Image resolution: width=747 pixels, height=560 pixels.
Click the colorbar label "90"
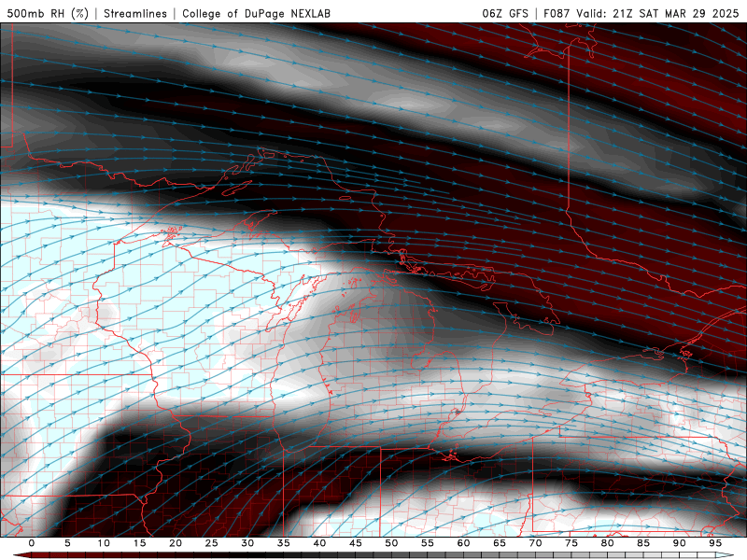point(679,543)
